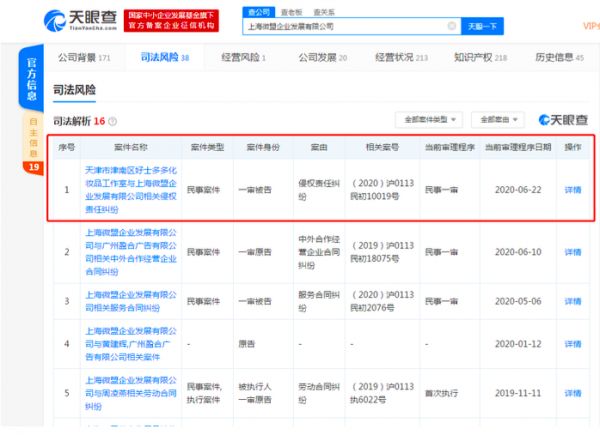Open 详情 for the 2020-06-22 case

572,188
